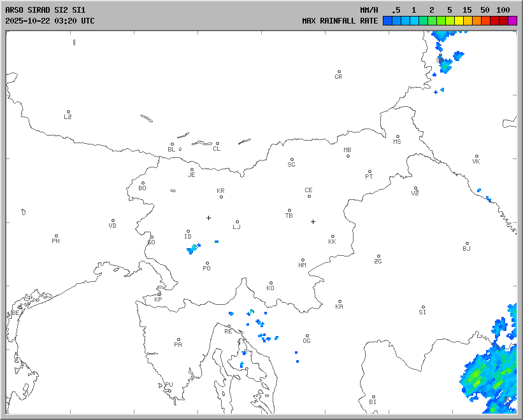Click the 2025-10-22 03:20 UTC timestamp
The width and height of the screenshot is (523, 420).
(50, 20)
